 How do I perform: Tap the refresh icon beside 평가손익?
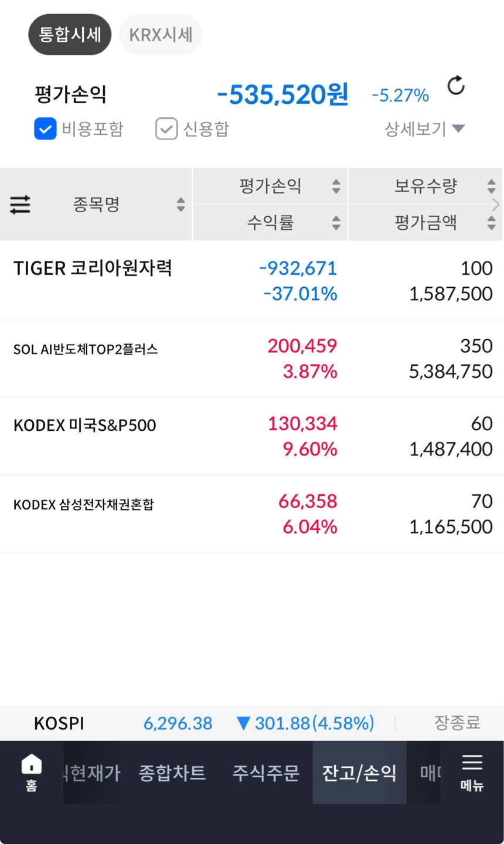click(x=456, y=86)
